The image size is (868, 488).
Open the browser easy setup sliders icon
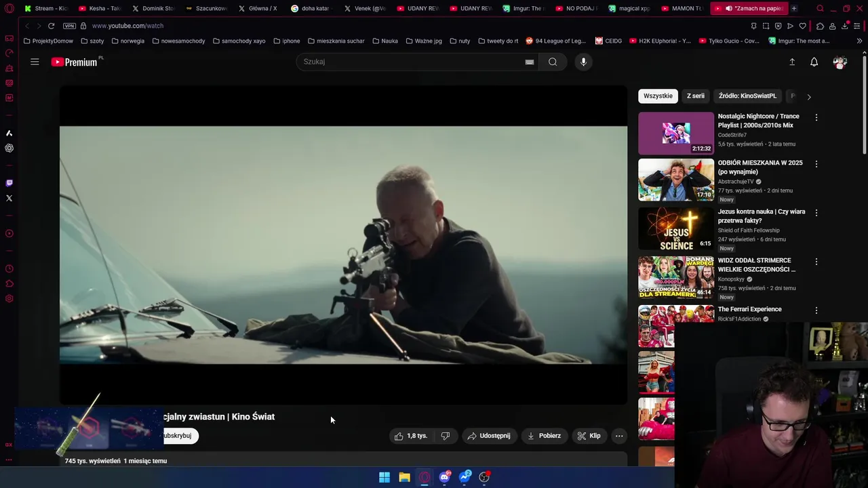[x=857, y=26]
